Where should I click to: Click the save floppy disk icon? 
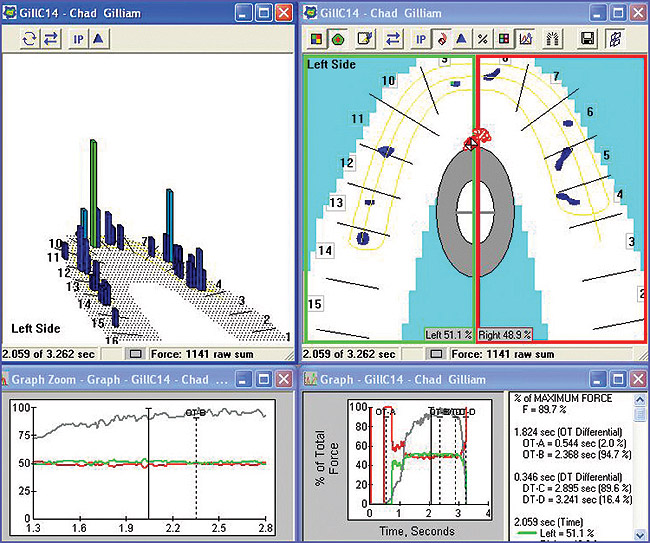pos(588,40)
